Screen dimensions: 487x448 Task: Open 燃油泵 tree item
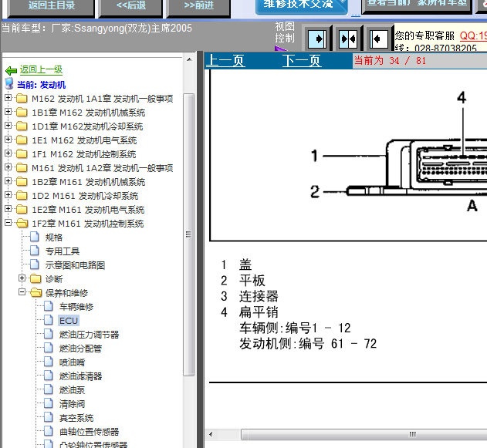[x=72, y=390]
